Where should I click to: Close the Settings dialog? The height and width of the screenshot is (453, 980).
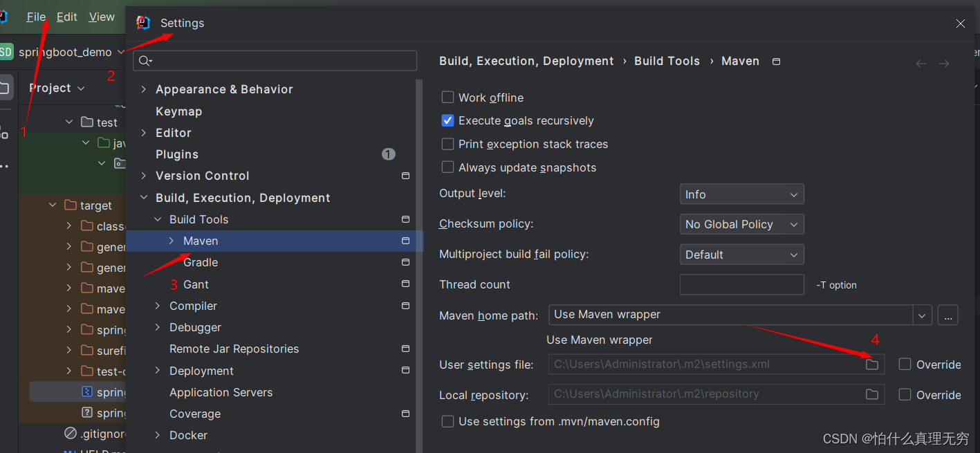point(960,24)
